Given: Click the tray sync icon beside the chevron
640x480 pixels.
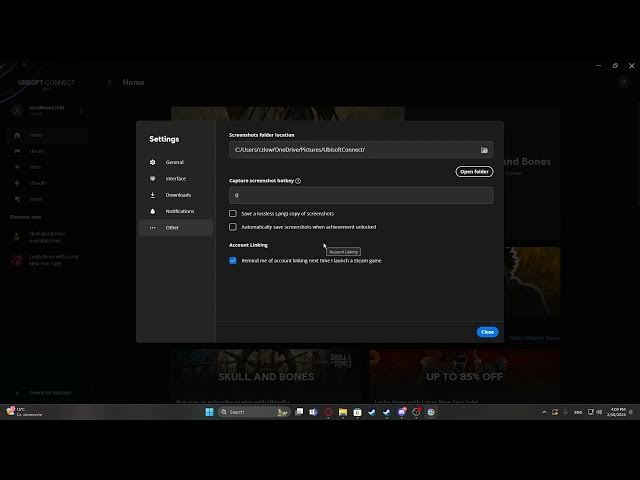Looking at the screenshot, I should pos(555,412).
